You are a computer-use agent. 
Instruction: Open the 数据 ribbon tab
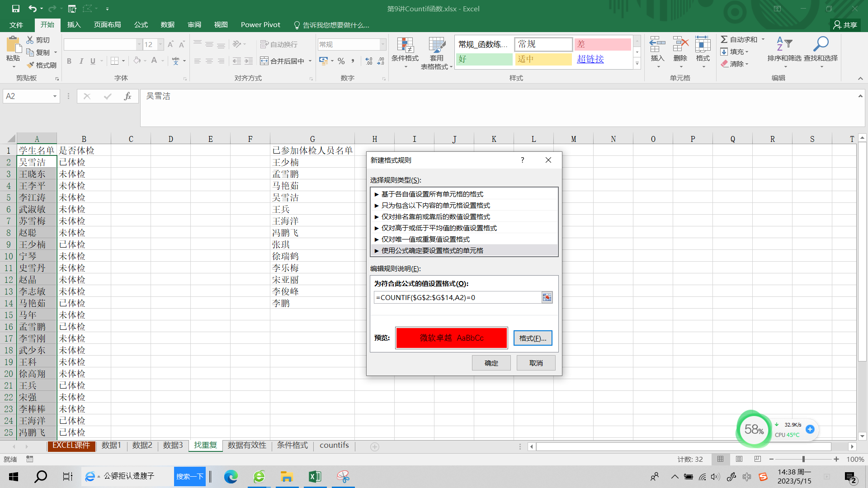(167, 25)
